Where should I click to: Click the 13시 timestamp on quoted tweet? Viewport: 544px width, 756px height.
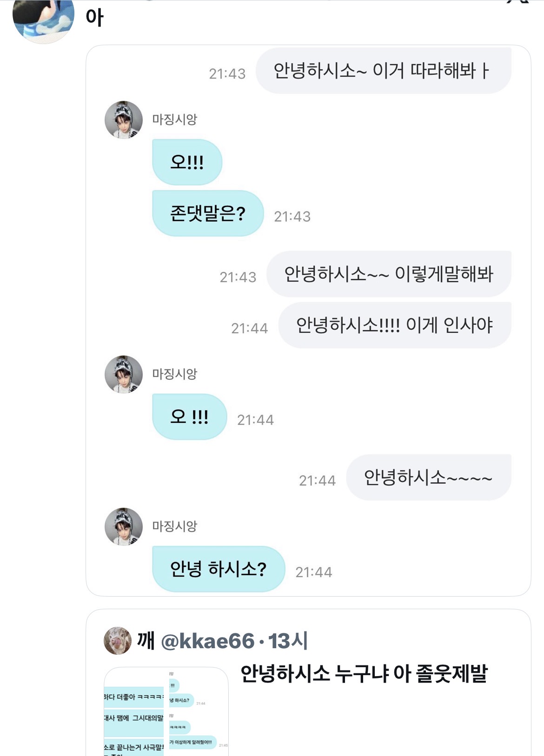288,641
